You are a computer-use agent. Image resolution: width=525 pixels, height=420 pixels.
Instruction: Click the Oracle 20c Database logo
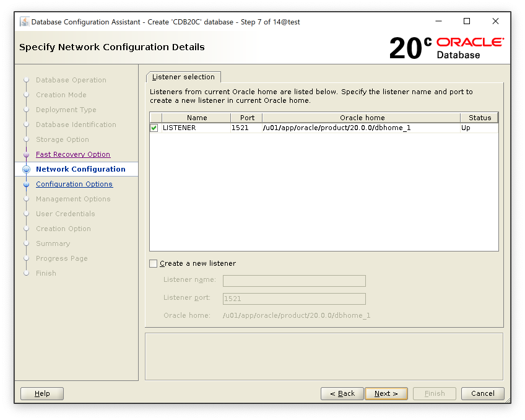tap(446, 48)
